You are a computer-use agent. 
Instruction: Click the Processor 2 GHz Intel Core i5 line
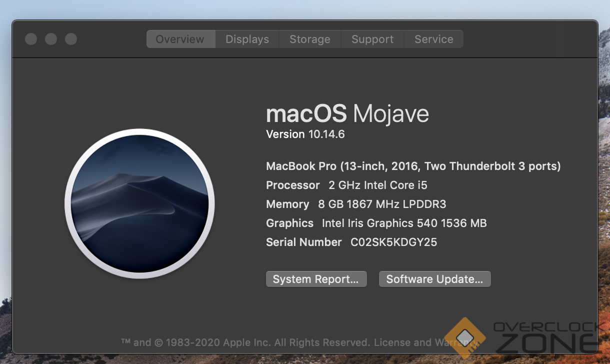click(346, 185)
